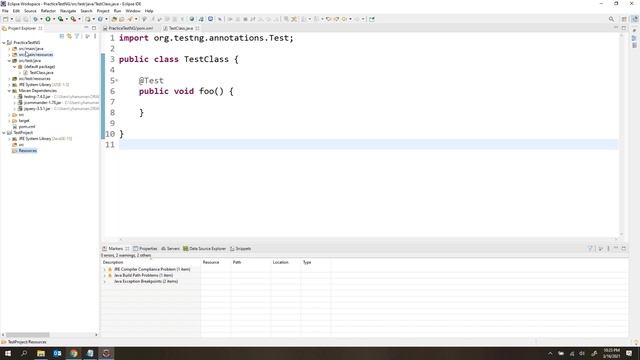Screen dimensions: 640x360
Task: Maximize the editor area
Action: coord(624,28)
